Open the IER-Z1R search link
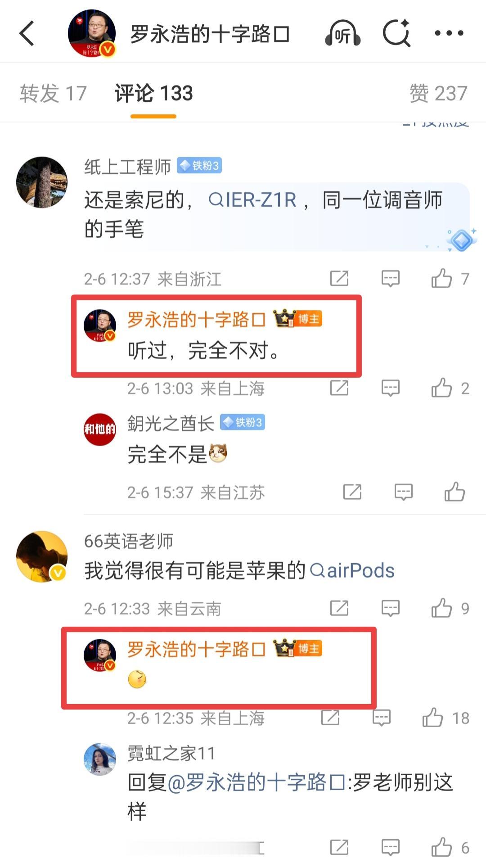This screenshot has width=486, height=868. (x=252, y=200)
